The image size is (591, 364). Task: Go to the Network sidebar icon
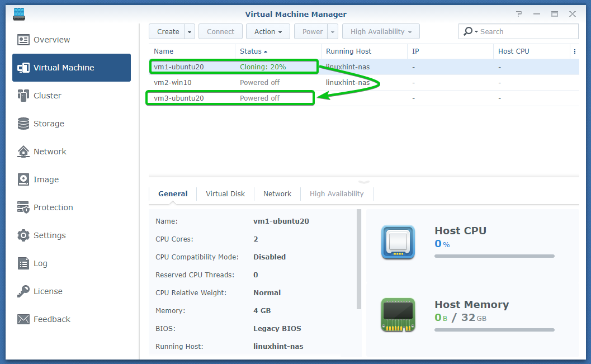[x=23, y=152]
